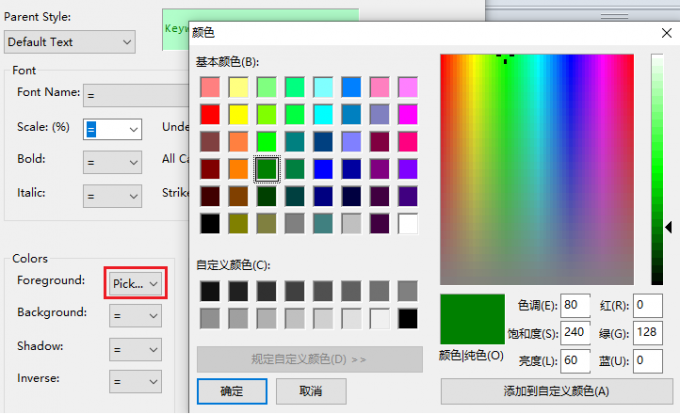Select the olive basic color swatch
This screenshot has width=680, height=414.
click(239, 224)
